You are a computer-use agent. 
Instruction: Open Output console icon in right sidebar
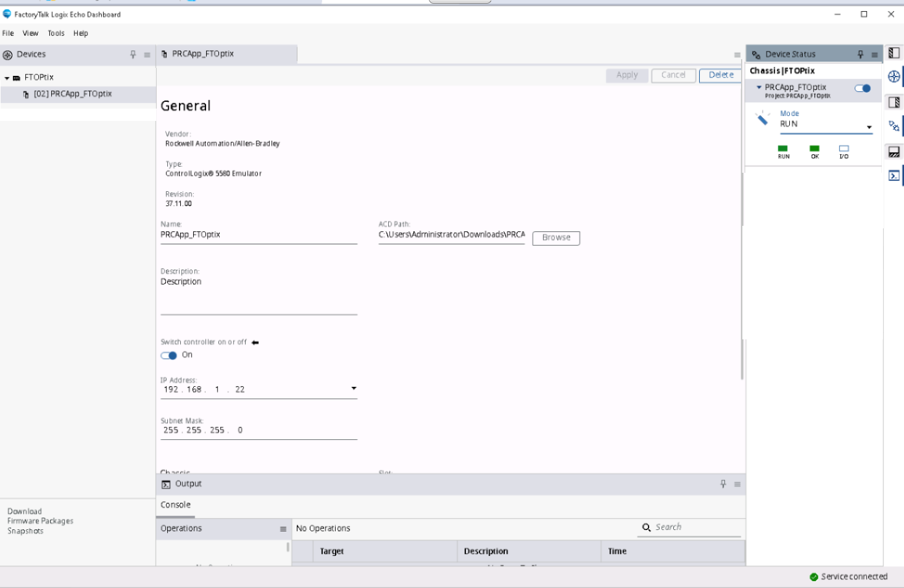click(x=894, y=176)
